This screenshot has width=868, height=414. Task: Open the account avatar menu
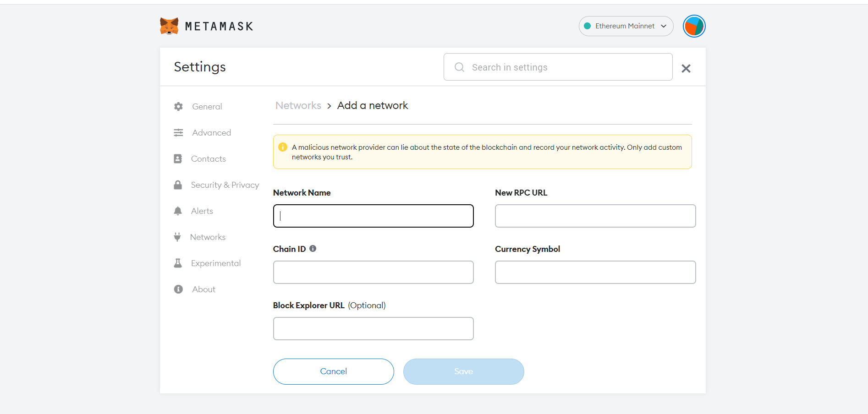tap(694, 26)
